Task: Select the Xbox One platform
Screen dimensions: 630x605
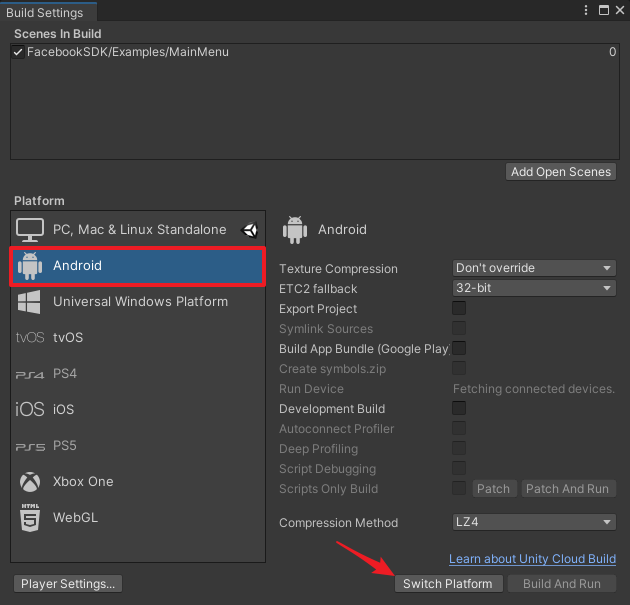Action: (x=138, y=482)
